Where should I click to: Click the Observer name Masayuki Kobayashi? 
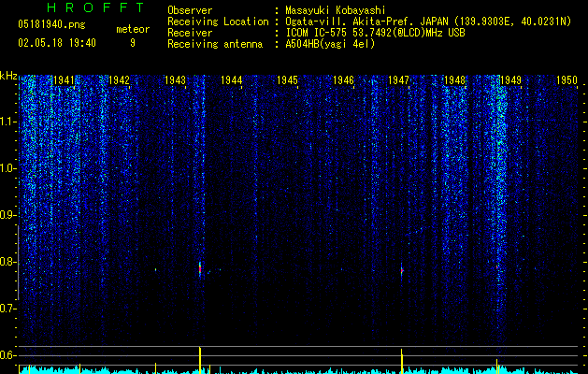336,10
